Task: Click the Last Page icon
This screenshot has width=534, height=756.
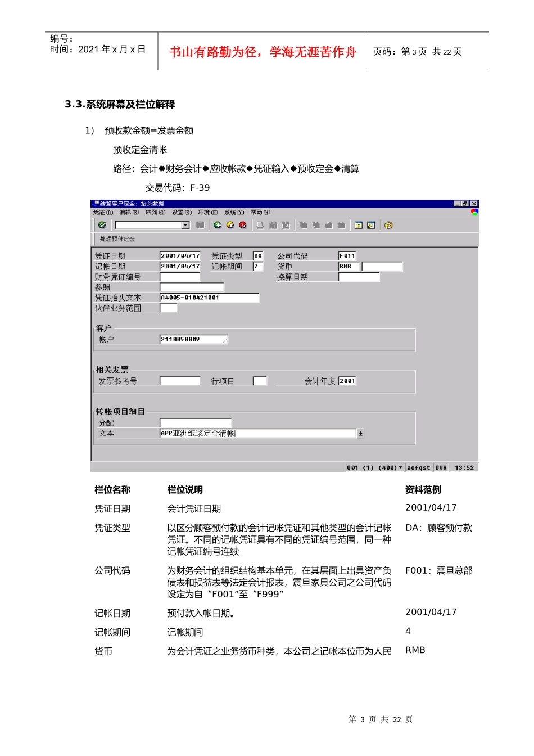Action: click(x=341, y=225)
